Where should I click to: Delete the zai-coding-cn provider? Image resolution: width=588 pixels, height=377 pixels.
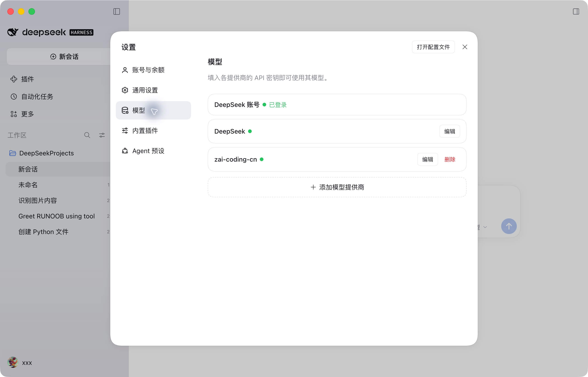pos(449,159)
